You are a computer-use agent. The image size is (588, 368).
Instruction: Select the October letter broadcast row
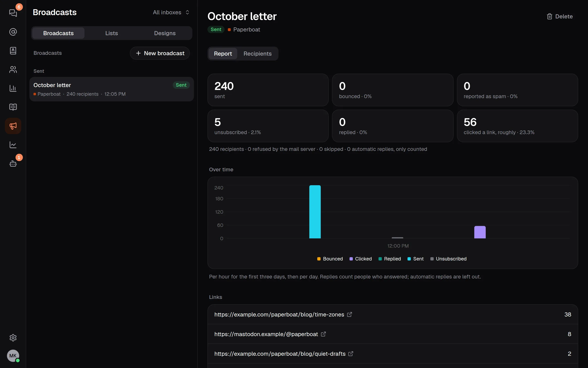tap(111, 89)
